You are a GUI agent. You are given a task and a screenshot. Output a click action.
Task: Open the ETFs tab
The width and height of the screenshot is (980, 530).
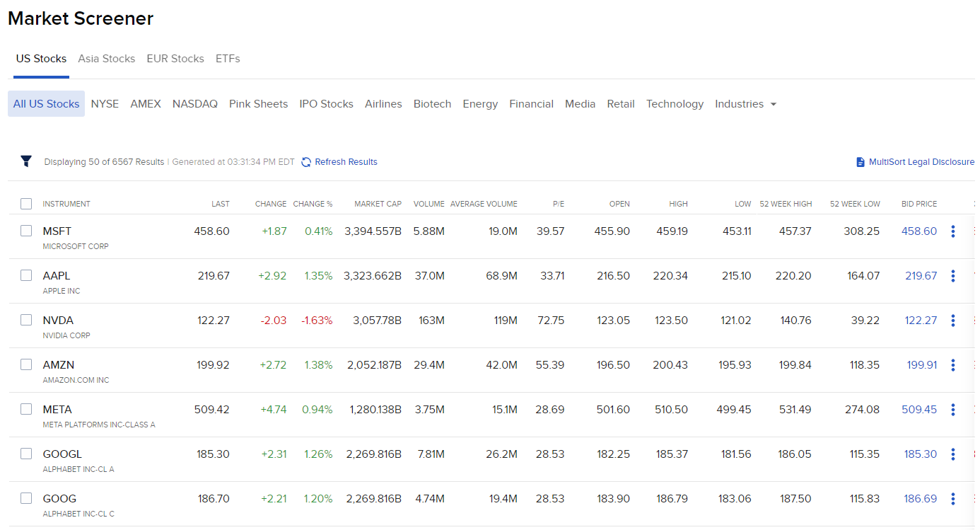tap(228, 59)
